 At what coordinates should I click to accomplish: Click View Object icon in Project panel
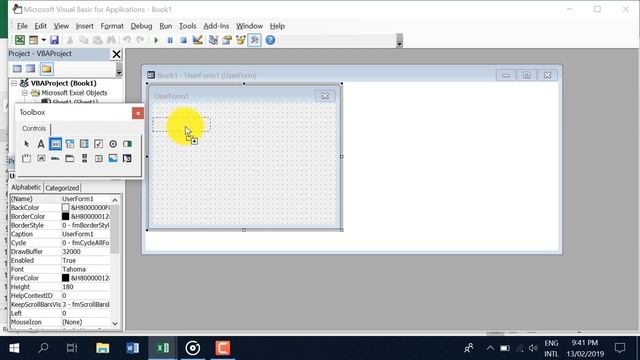coord(31,69)
